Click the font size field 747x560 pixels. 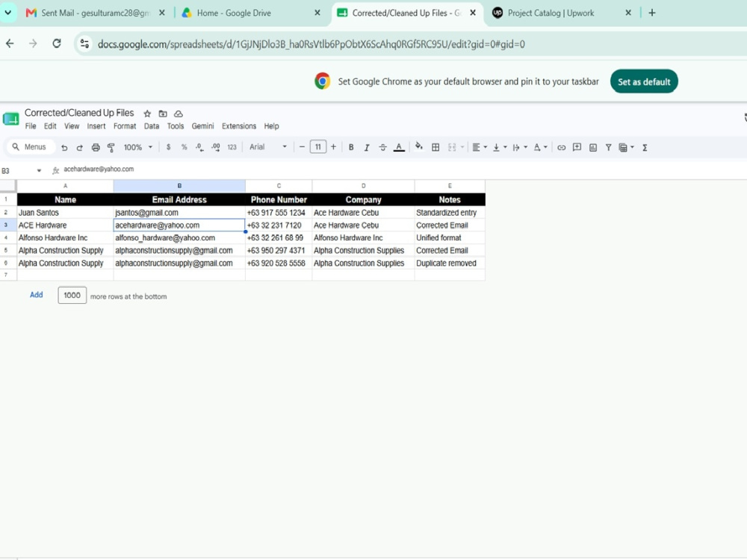(317, 147)
